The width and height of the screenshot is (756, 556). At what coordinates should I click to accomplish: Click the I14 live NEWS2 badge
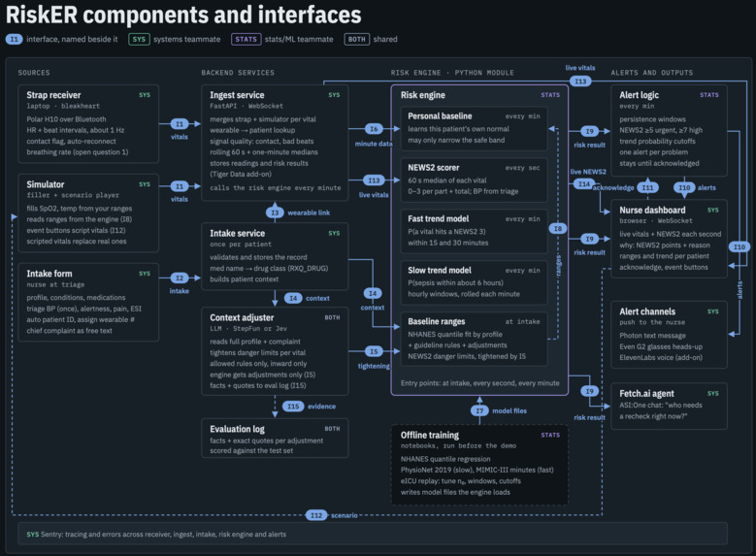coord(584,183)
